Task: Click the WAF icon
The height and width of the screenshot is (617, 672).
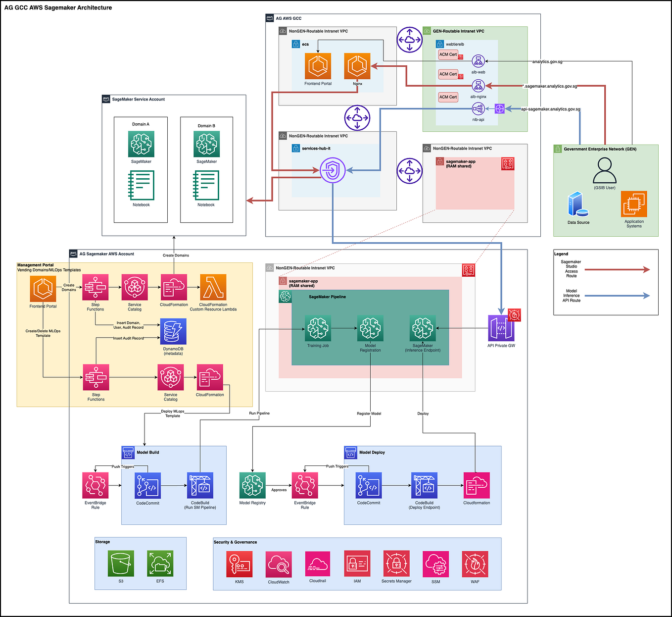Action: (475, 565)
